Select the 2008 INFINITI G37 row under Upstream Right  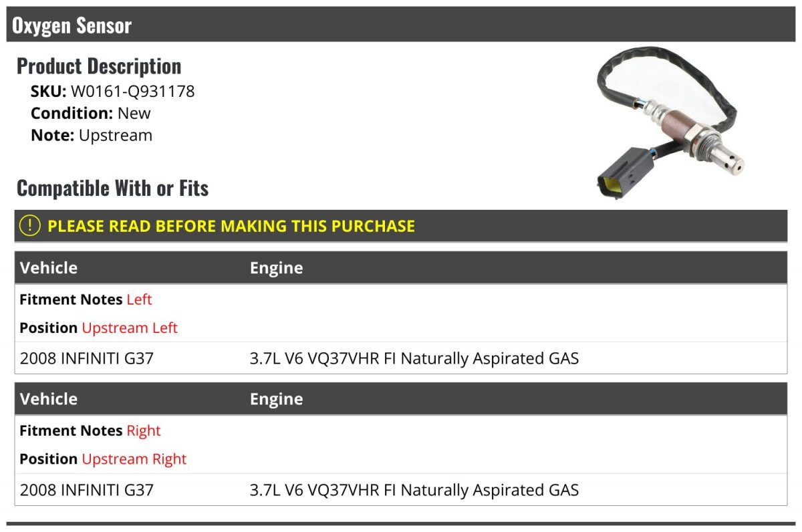(x=87, y=490)
